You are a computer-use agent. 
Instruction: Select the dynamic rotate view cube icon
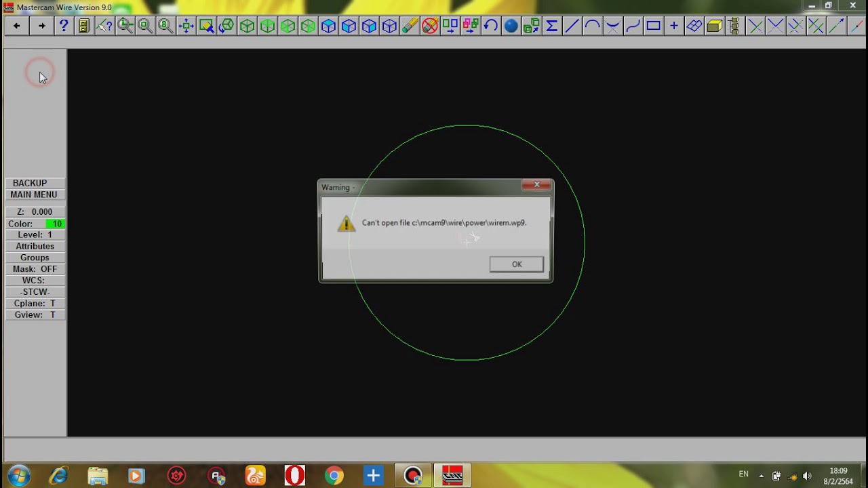click(x=226, y=26)
